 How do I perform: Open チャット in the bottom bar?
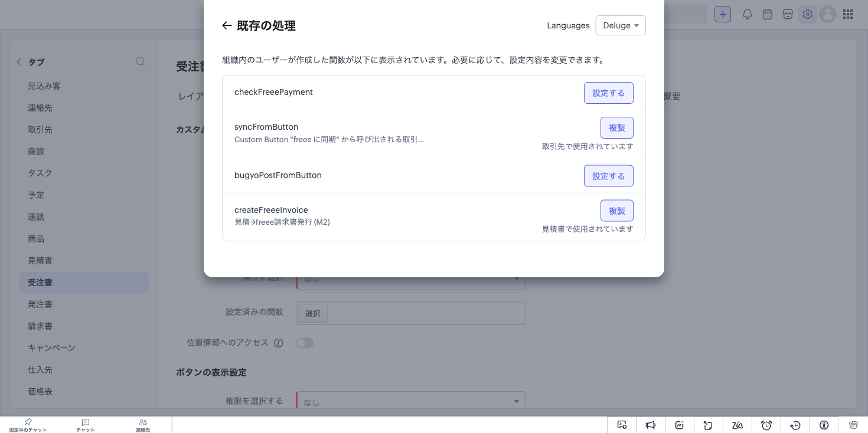pos(86,425)
